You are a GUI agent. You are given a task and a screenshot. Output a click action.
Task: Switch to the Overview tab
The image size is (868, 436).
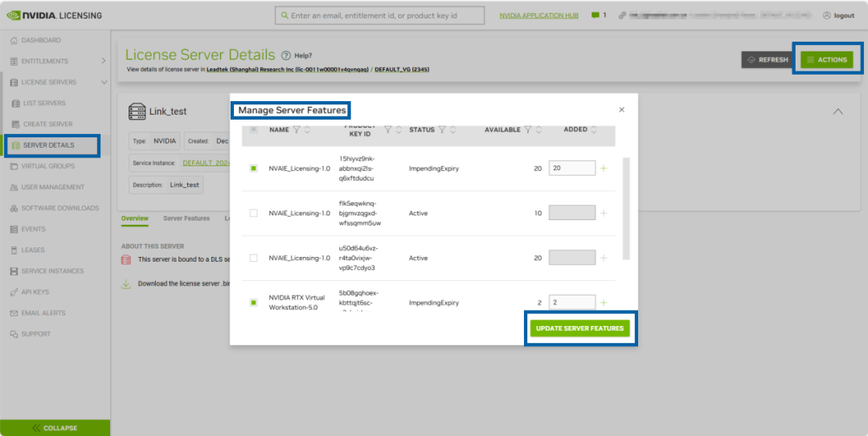point(134,218)
